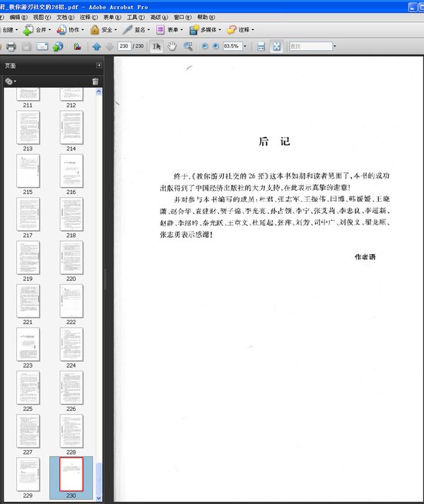Open the 帮助 (Help) menu
This screenshot has height=504, width=424.
(206, 17)
